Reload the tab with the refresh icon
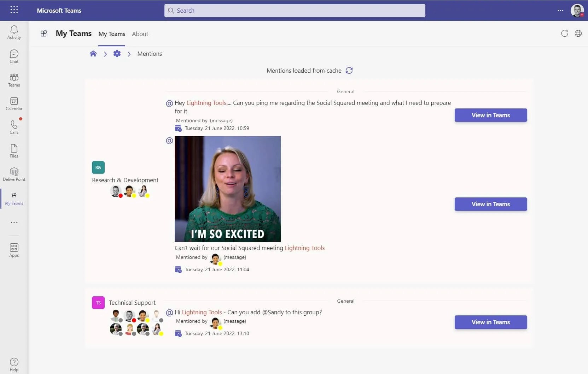Screen dimensions: 588x374 (x=565, y=34)
